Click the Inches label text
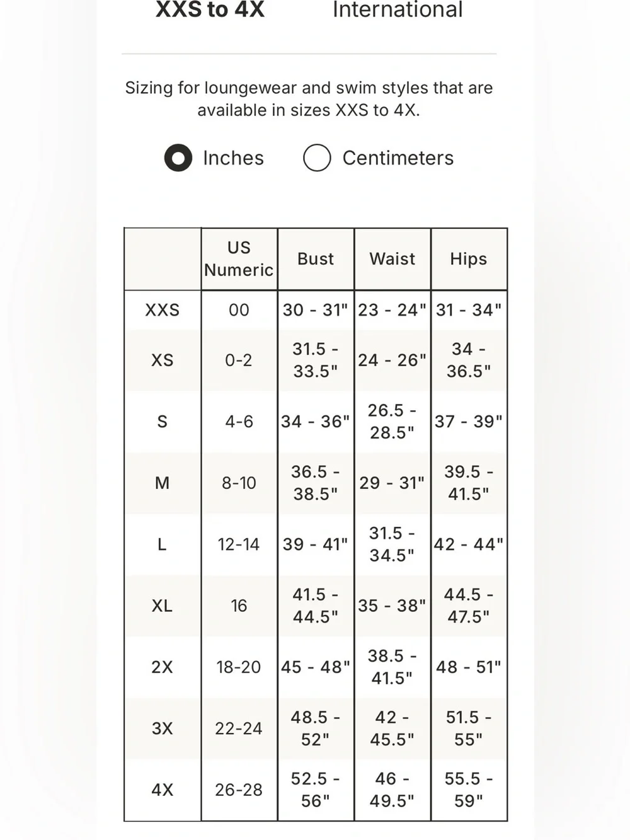 click(233, 158)
